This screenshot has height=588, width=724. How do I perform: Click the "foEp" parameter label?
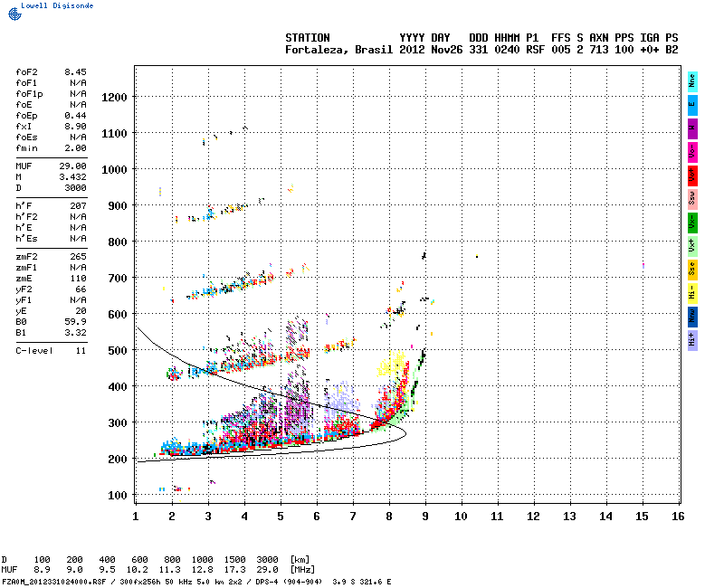pos(27,116)
